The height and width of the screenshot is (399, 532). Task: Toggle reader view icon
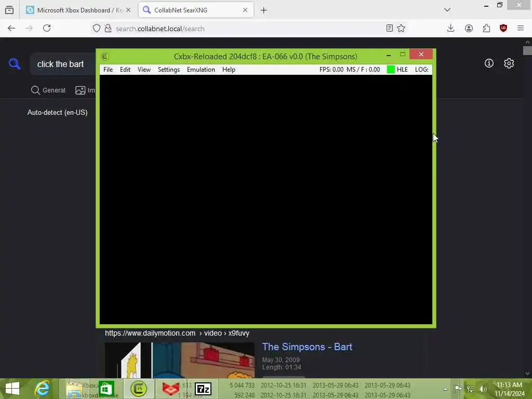pyautogui.click(x=390, y=28)
